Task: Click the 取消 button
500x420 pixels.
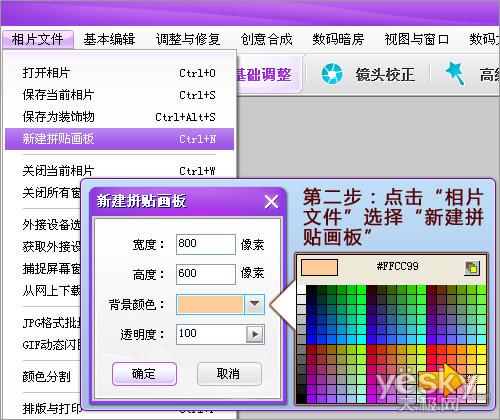Action: click(229, 374)
